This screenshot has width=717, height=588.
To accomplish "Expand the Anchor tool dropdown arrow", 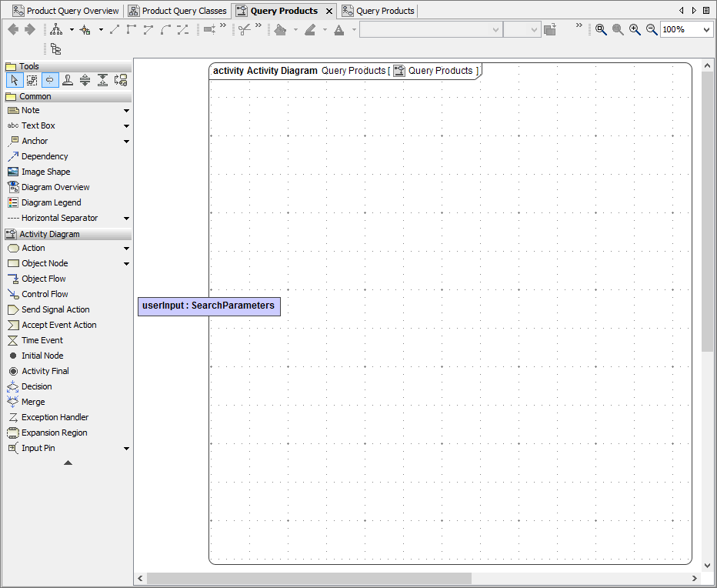I will (x=125, y=141).
